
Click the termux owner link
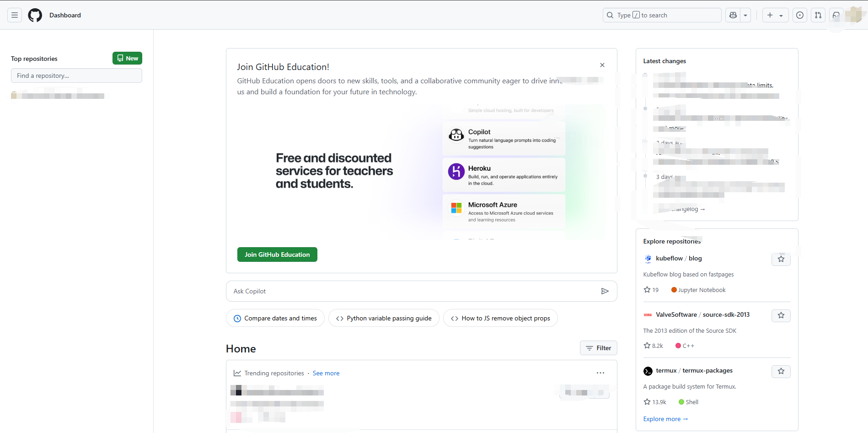666,370
